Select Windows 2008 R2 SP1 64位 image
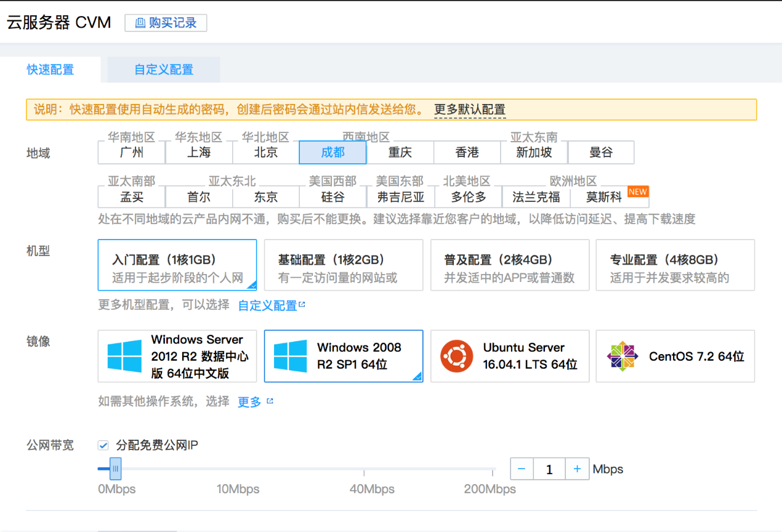 click(344, 356)
